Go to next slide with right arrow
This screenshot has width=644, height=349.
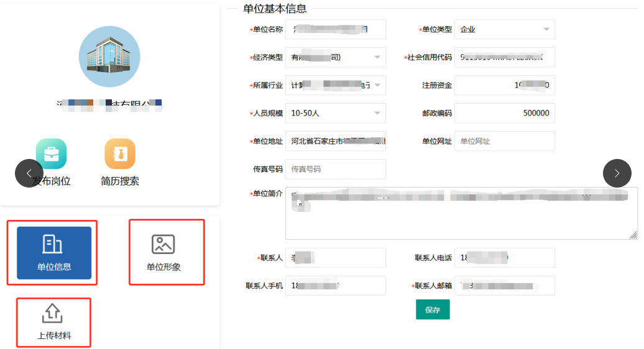click(617, 173)
